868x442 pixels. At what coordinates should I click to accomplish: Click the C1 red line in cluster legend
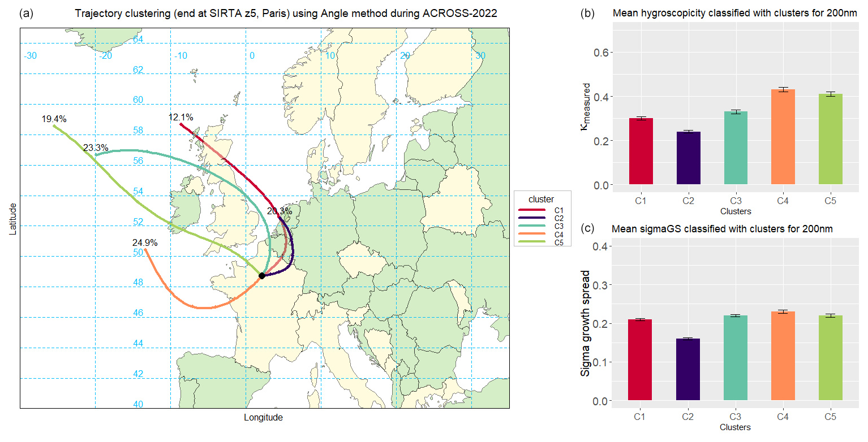point(532,210)
